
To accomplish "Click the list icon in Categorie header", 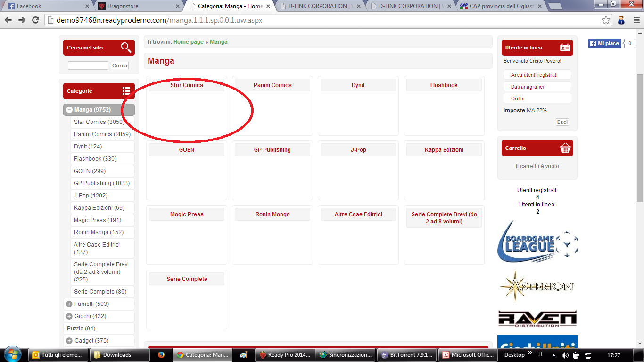I will click(126, 91).
